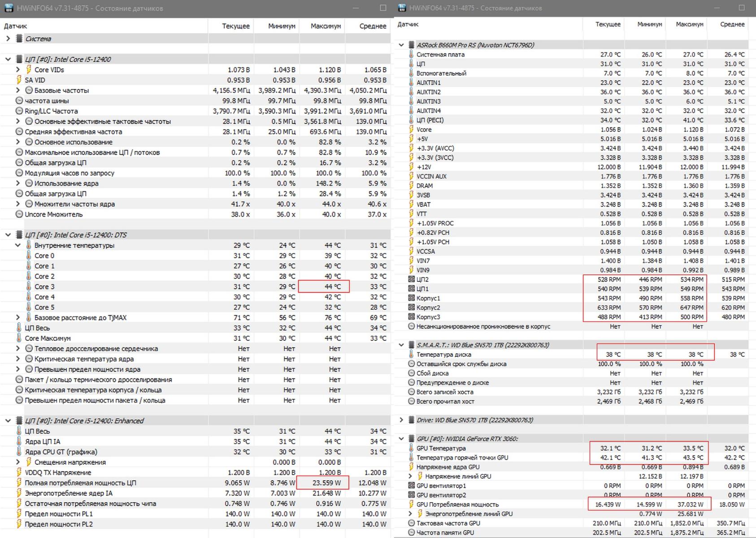Click lightning icon beside VDDQ TX Напряжение
Viewport: 756px width, 538px height.
click(x=19, y=473)
